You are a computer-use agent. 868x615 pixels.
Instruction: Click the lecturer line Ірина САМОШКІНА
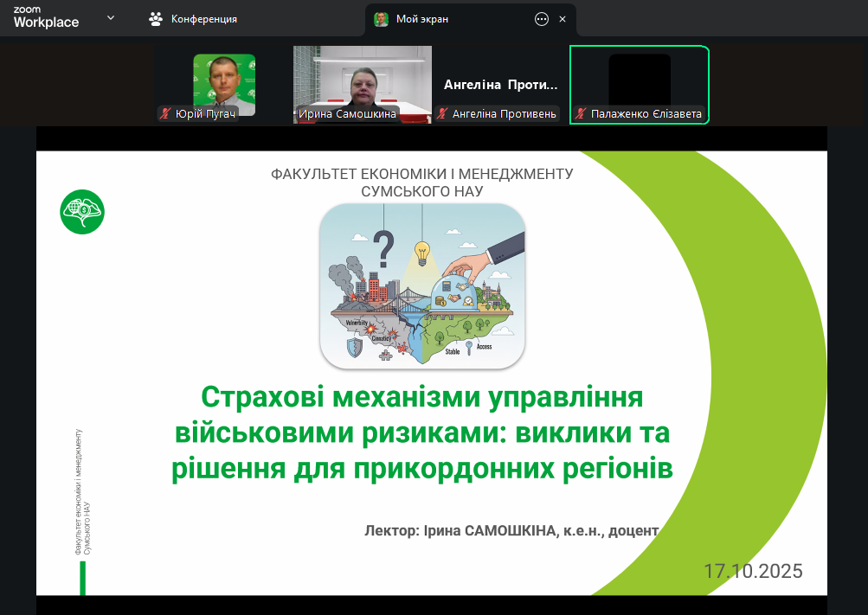512,529
